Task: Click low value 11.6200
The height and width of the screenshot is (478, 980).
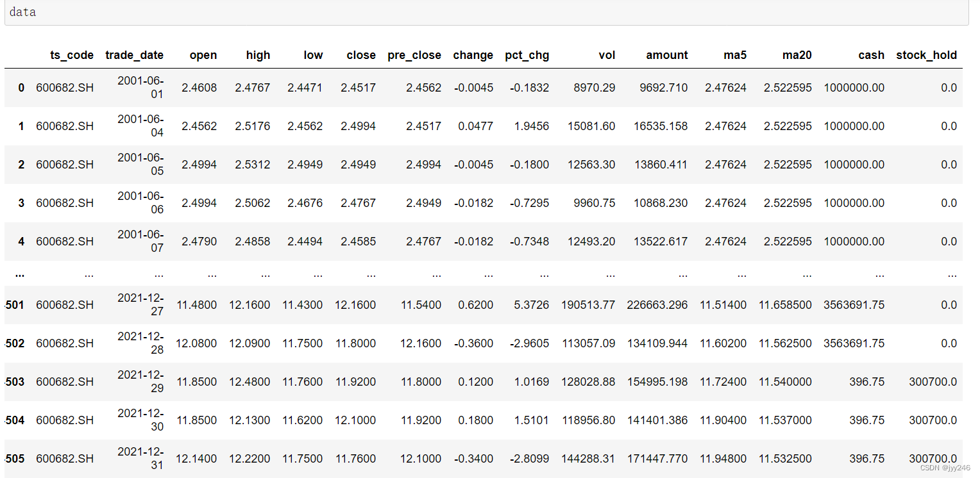Action: click(x=303, y=420)
